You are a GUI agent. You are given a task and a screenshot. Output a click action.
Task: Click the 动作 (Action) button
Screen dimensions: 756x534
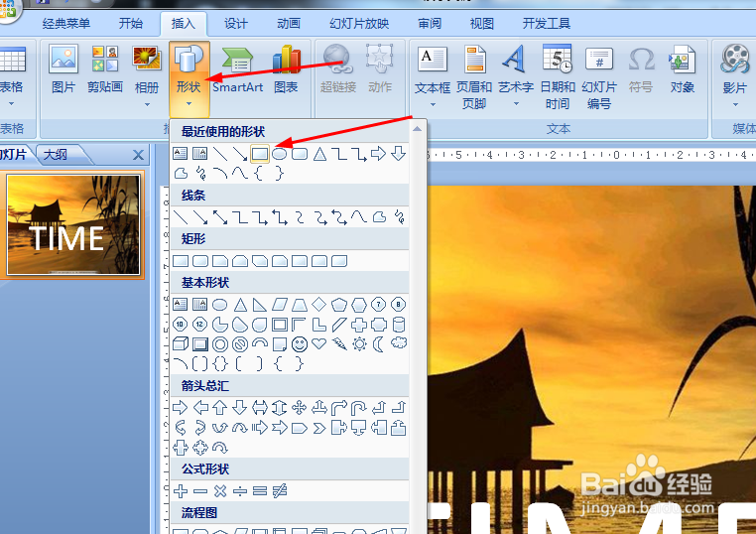(380, 70)
